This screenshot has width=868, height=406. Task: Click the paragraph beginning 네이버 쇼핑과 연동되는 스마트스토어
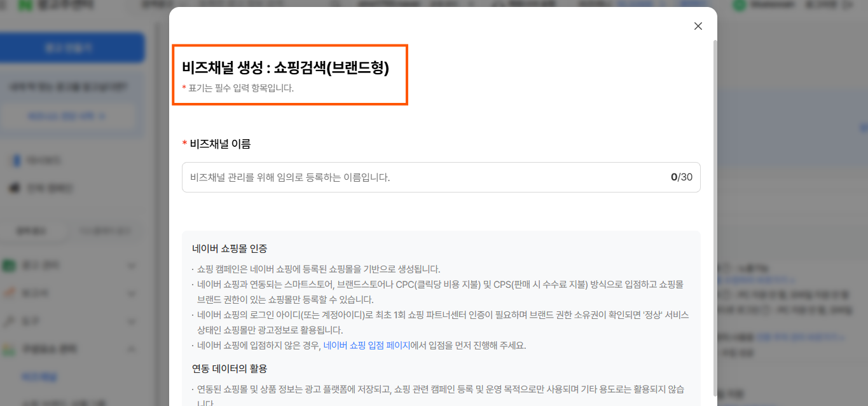[x=438, y=292]
